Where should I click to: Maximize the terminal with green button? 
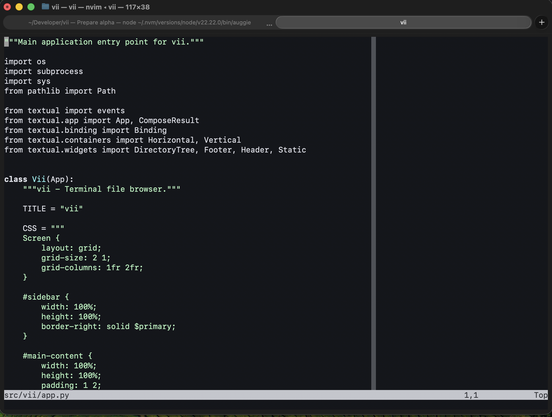(x=31, y=7)
